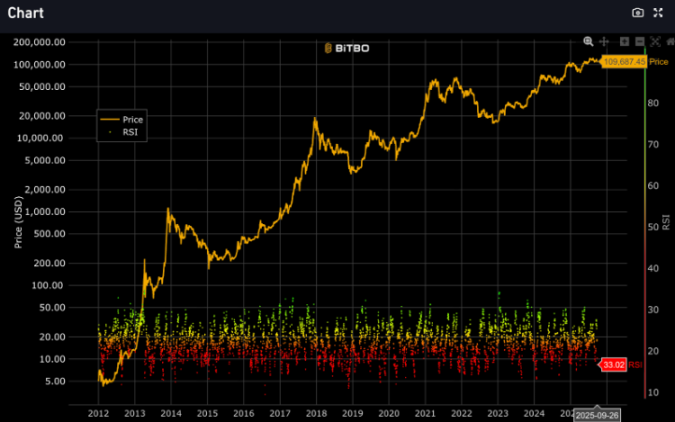675x422 pixels.
Task: Click the Chart panel title
Action: pyautogui.click(x=25, y=12)
